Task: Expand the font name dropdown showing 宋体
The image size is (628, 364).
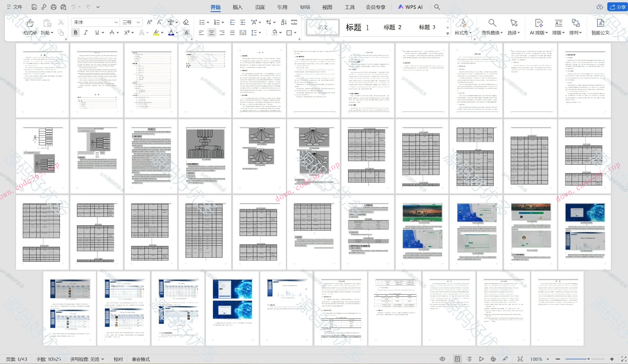Action: (116, 22)
